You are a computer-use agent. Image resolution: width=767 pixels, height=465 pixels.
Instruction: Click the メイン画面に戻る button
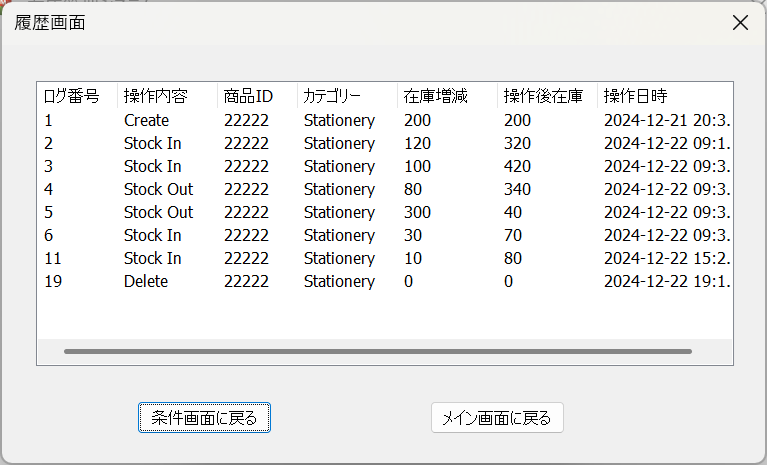point(497,418)
